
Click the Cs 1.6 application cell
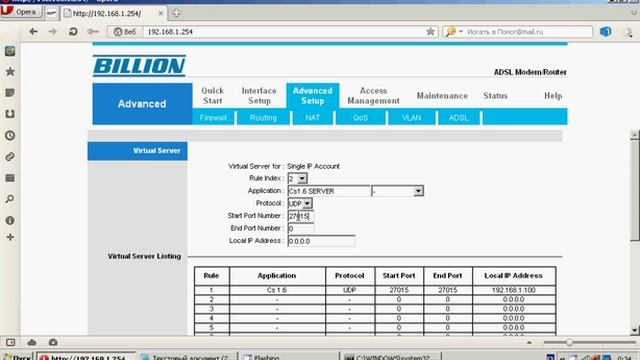coord(277,290)
